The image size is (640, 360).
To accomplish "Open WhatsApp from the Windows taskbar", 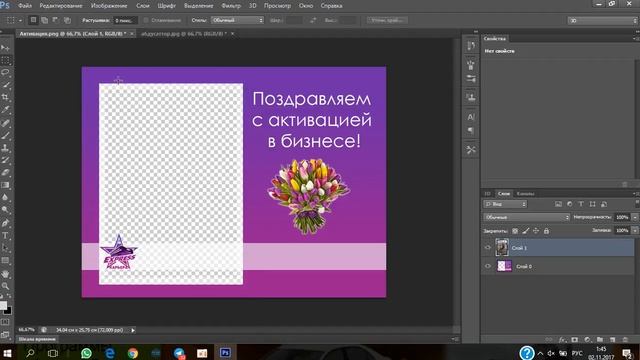I will (x=87, y=353).
